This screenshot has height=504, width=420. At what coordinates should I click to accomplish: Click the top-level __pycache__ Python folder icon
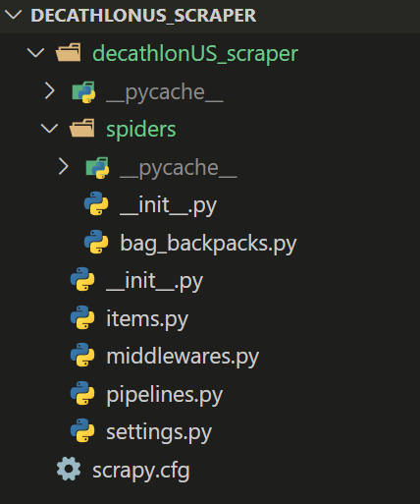coord(83,92)
